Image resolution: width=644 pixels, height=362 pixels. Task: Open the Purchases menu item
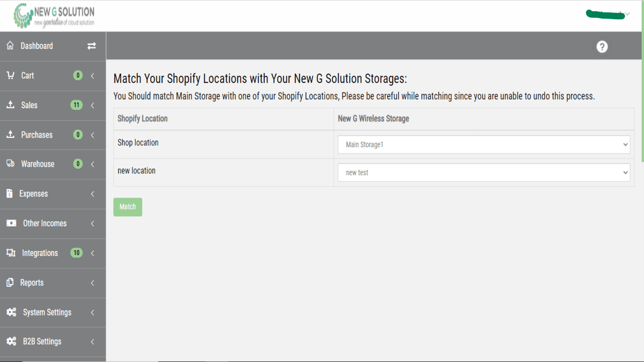point(37,135)
